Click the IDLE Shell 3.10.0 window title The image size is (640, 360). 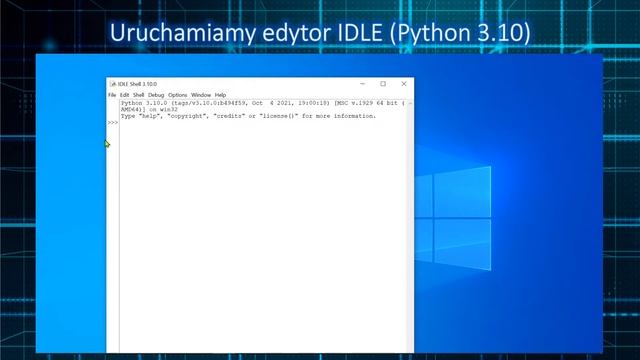(x=138, y=84)
